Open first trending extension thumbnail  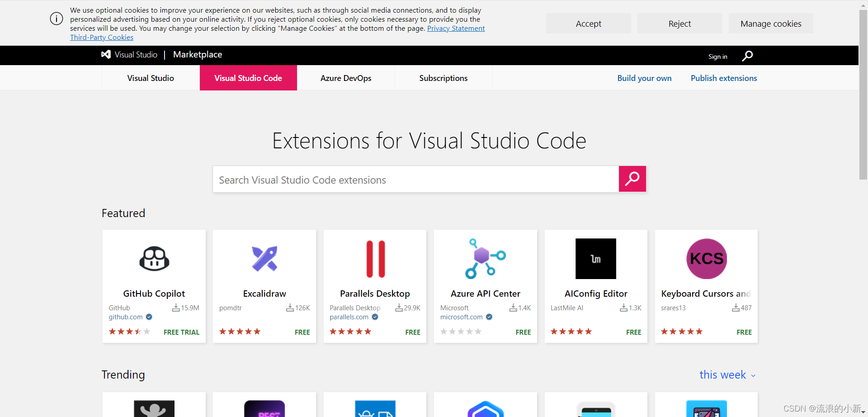tap(154, 408)
